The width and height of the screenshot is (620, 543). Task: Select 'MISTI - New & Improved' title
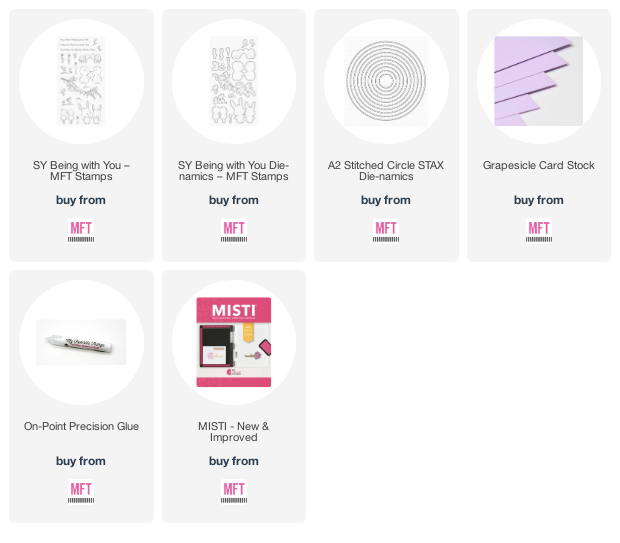click(234, 431)
